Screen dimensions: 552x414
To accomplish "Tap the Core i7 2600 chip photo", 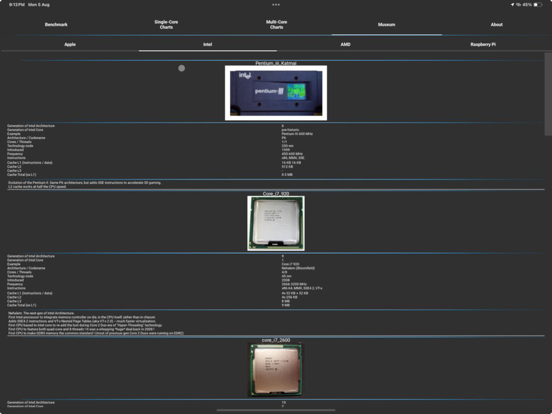I will [x=276, y=370].
